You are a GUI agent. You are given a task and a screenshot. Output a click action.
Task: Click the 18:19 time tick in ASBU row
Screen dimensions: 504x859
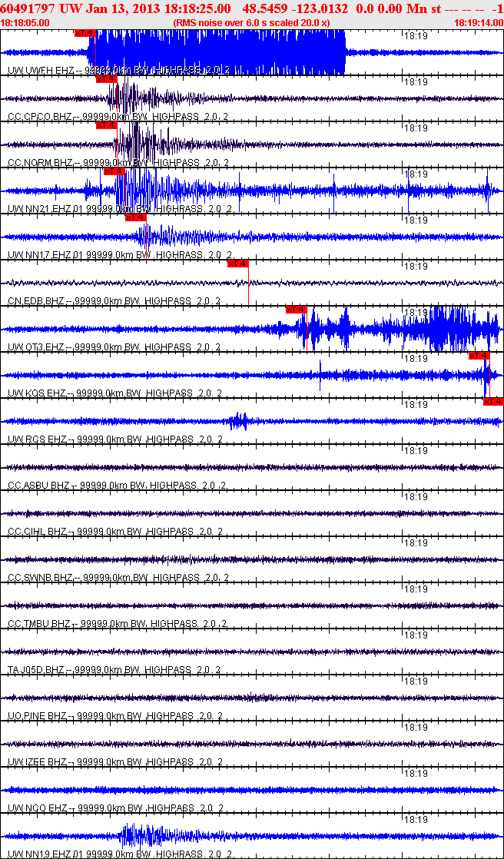(x=415, y=451)
